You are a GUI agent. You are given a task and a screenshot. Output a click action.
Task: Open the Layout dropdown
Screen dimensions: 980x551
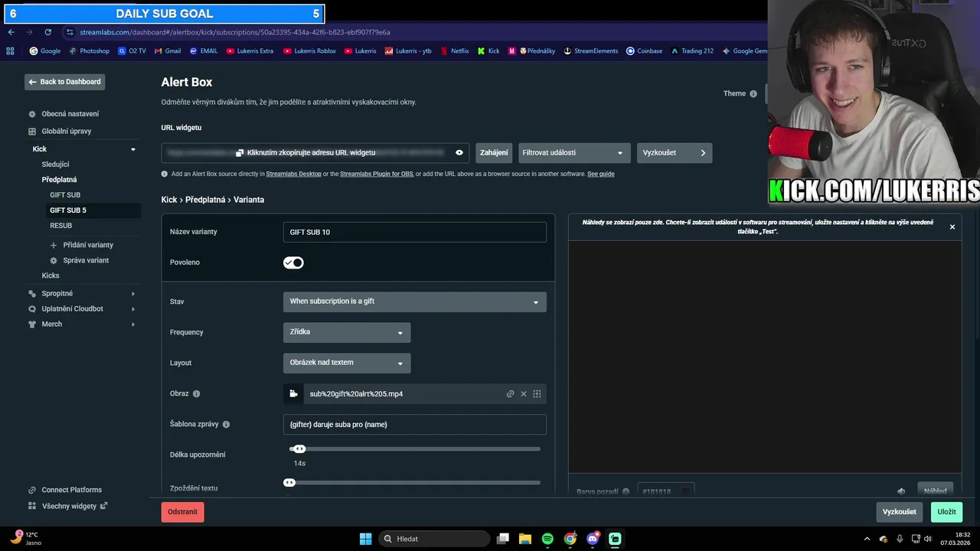click(347, 363)
